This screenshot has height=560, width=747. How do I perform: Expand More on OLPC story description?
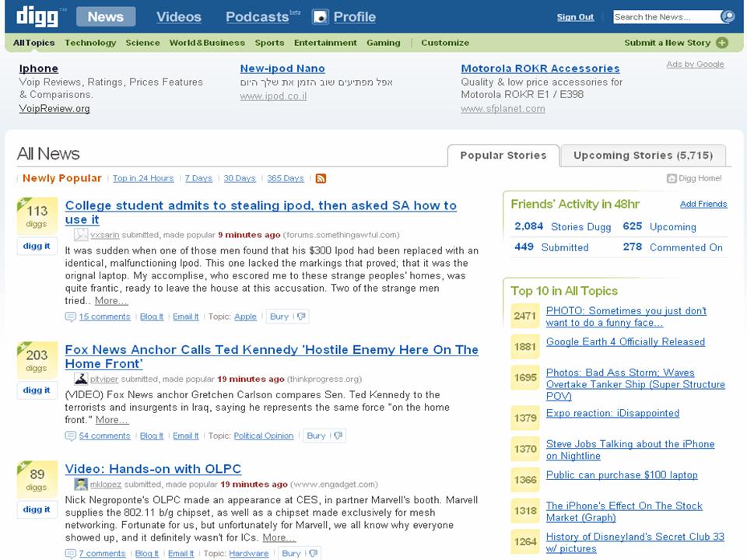[279, 537]
